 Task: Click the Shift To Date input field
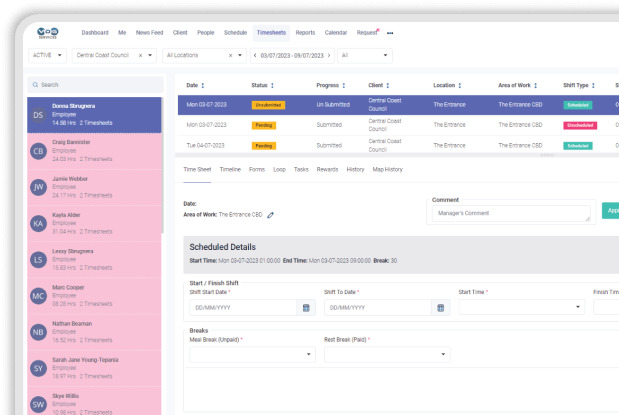[378, 308]
